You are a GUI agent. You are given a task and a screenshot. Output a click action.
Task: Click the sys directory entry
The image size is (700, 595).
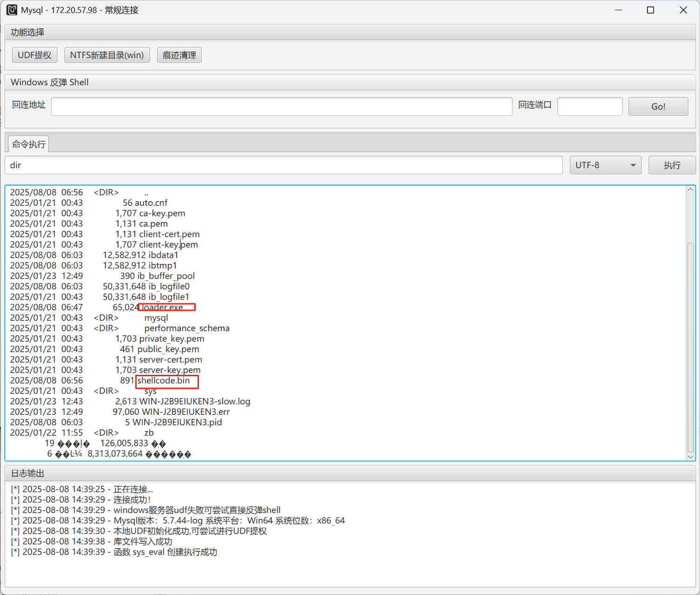point(151,391)
